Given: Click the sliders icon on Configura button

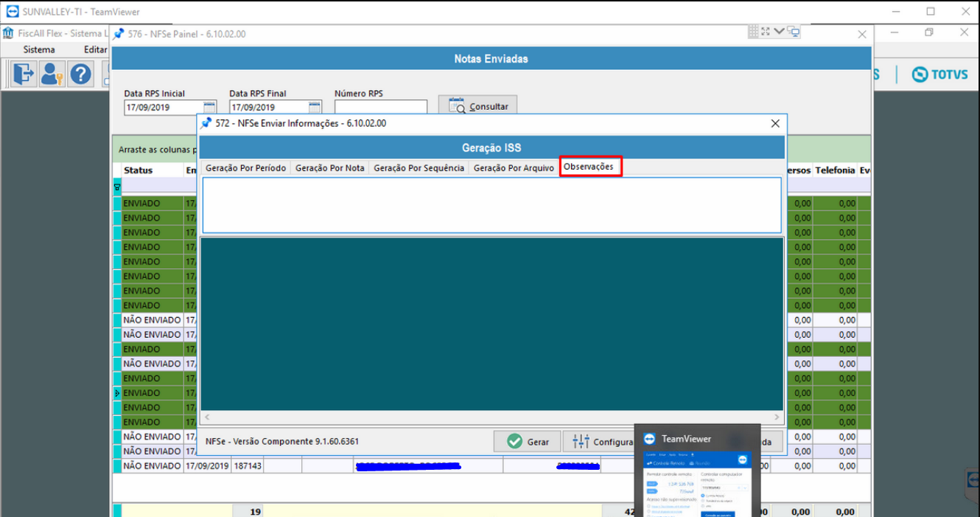Looking at the screenshot, I should (x=581, y=441).
